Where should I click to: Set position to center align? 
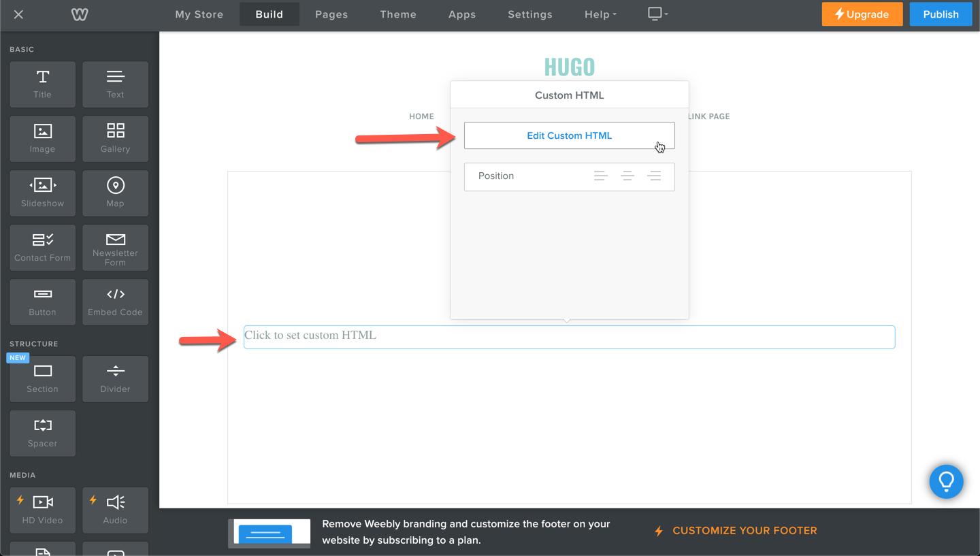[x=627, y=176]
